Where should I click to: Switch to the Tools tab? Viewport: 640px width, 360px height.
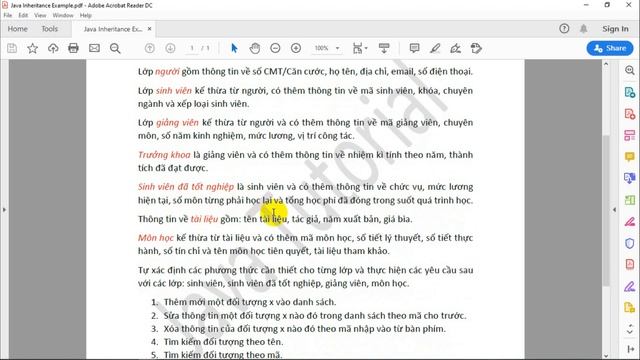(x=49, y=29)
